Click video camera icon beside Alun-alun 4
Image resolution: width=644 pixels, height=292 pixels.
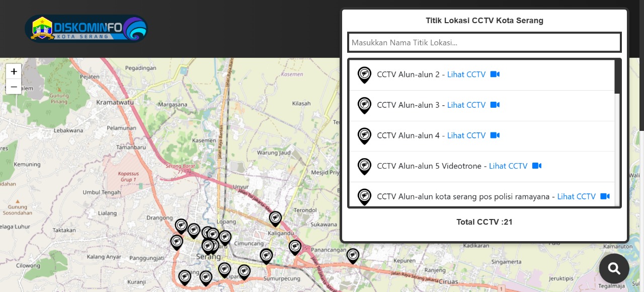click(x=495, y=135)
